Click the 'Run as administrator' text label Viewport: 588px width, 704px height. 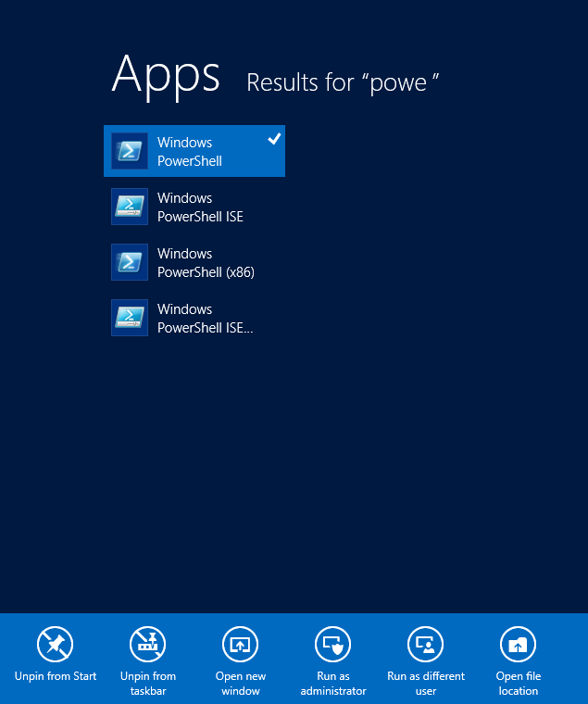pos(333,684)
